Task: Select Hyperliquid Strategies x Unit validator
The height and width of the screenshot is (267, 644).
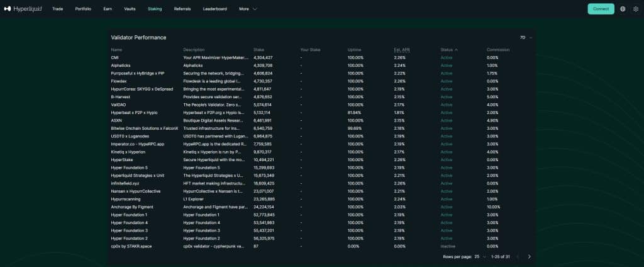Action: pyautogui.click(x=138, y=175)
